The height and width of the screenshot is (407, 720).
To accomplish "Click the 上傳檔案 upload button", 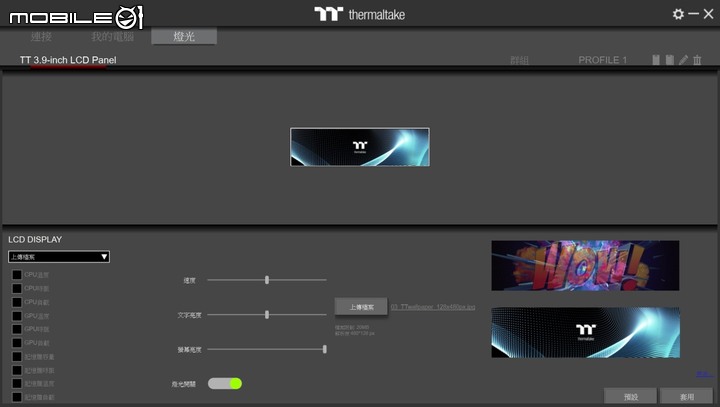I will tap(361, 307).
